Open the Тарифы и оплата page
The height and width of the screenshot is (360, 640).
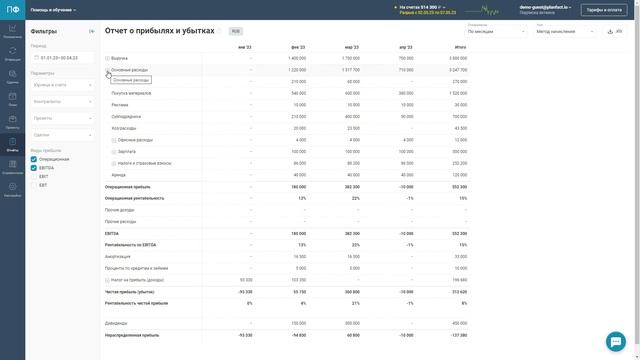[604, 10]
